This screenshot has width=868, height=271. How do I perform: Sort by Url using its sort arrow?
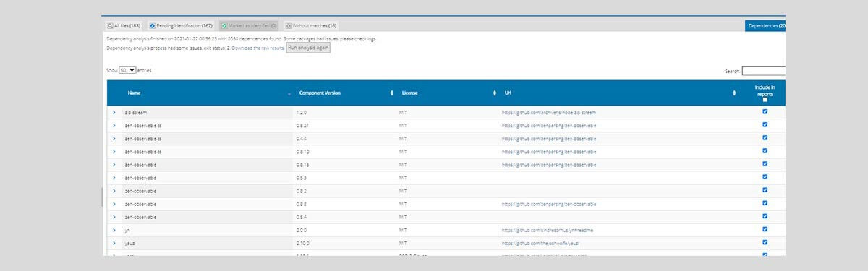pyautogui.click(x=735, y=93)
